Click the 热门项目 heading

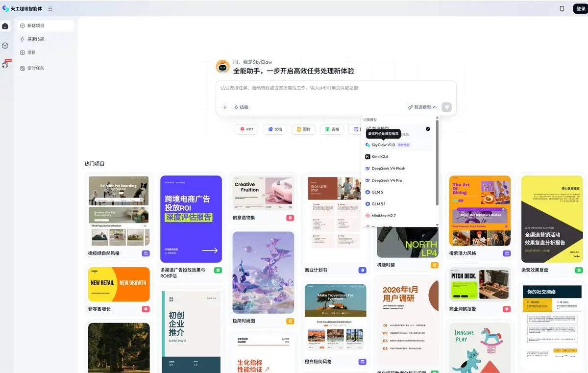[x=95, y=164]
